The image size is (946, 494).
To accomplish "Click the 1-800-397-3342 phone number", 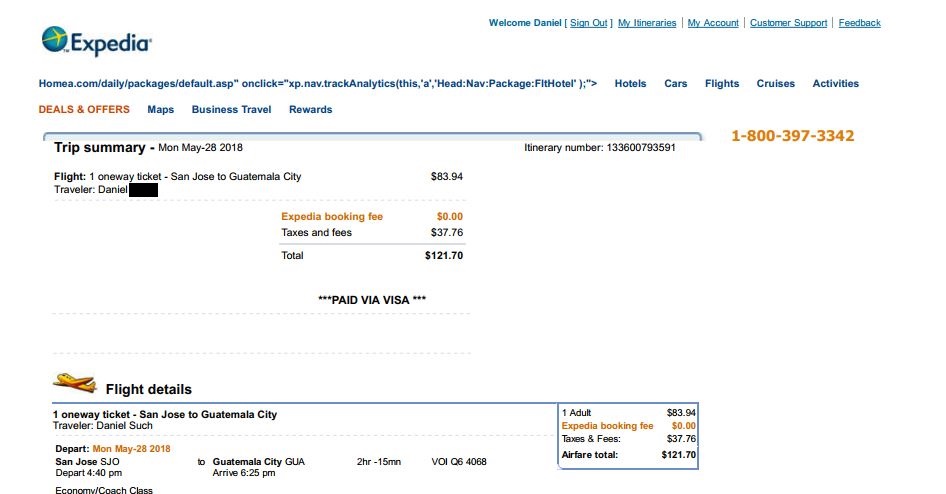I will pyautogui.click(x=792, y=136).
